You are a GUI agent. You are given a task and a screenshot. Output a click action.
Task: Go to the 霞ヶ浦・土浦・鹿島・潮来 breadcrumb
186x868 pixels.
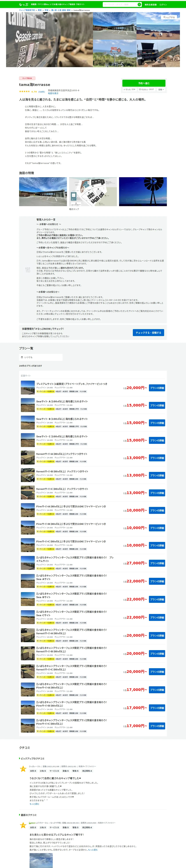click(x=61, y=10)
